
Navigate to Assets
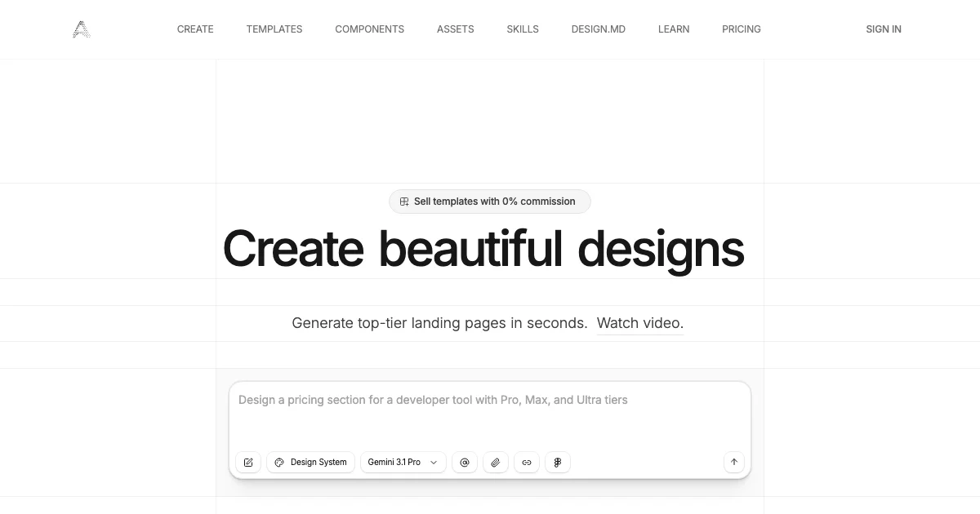pyautogui.click(x=455, y=29)
